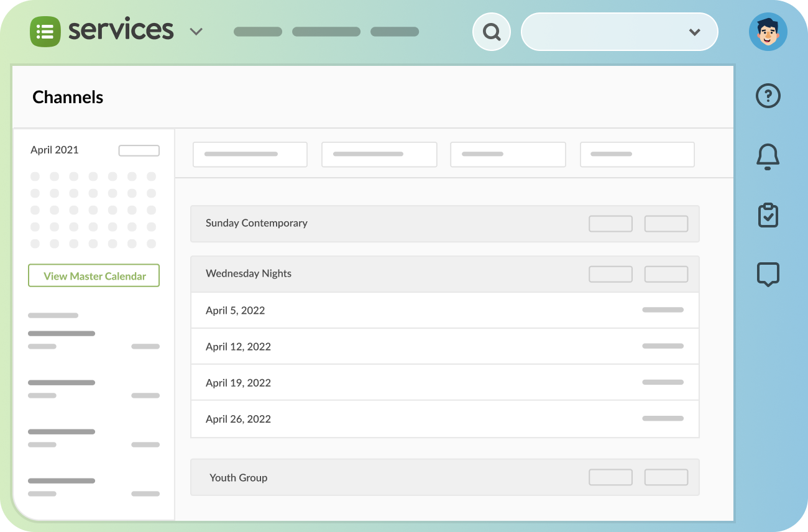Open search with the magnifier icon
The width and height of the screenshot is (808, 532).
pos(491,31)
